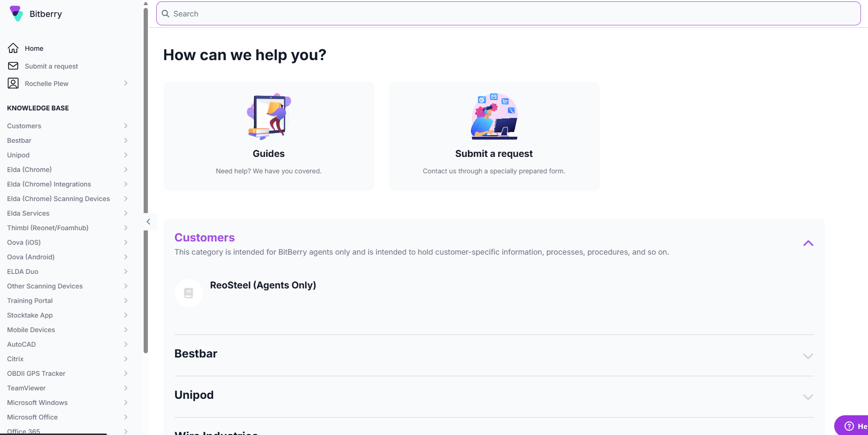Expand Oova (iOS) chevron
This screenshot has width=868, height=435.
tap(126, 242)
